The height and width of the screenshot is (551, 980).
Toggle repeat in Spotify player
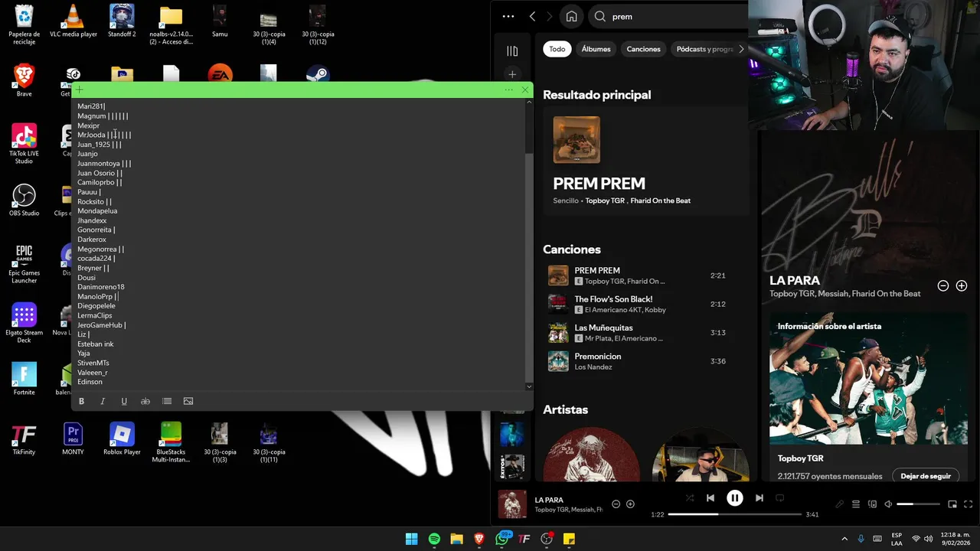[x=780, y=498]
